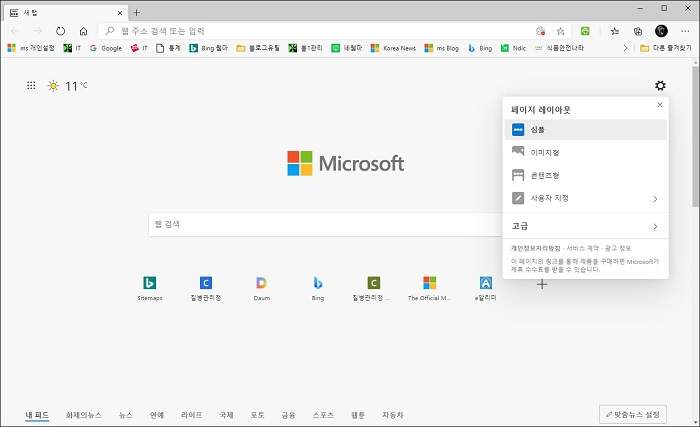Switch to the 화제의뉴스 feed tab

pos(83,415)
